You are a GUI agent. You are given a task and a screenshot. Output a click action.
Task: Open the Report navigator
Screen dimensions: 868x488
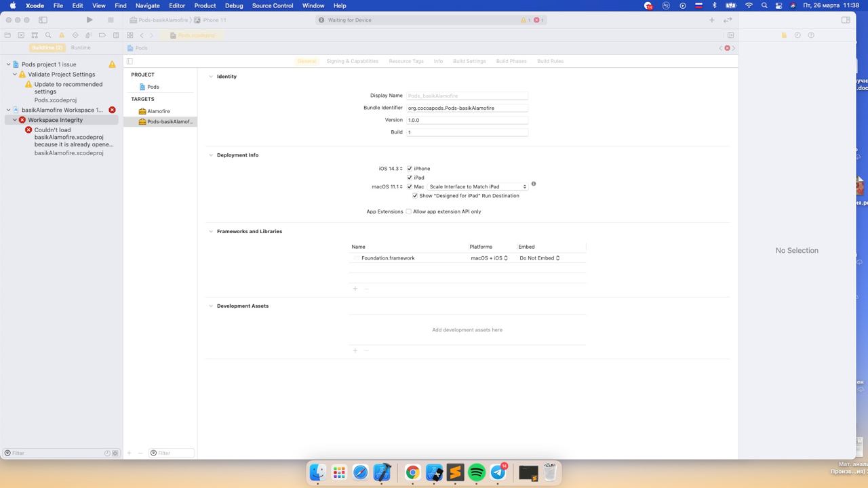click(116, 35)
